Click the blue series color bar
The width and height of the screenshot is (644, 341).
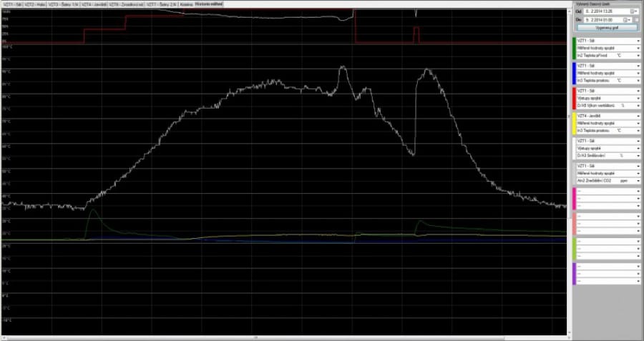[x=574, y=73]
